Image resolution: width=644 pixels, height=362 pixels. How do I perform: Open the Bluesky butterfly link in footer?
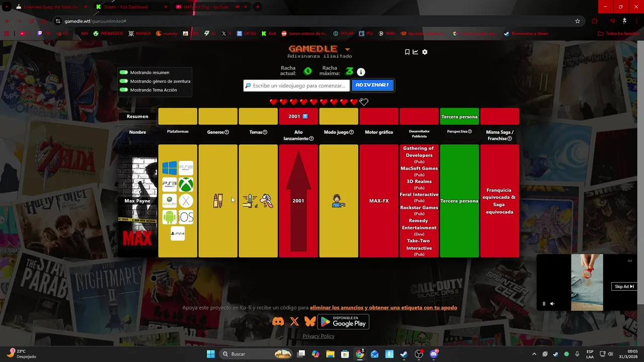tap(310, 321)
